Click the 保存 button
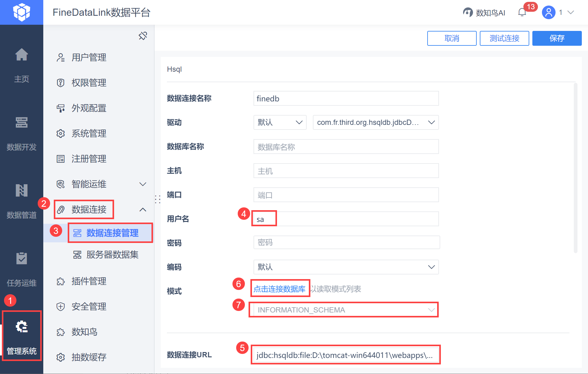The width and height of the screenshot is (588, 374). click(557, 38)
